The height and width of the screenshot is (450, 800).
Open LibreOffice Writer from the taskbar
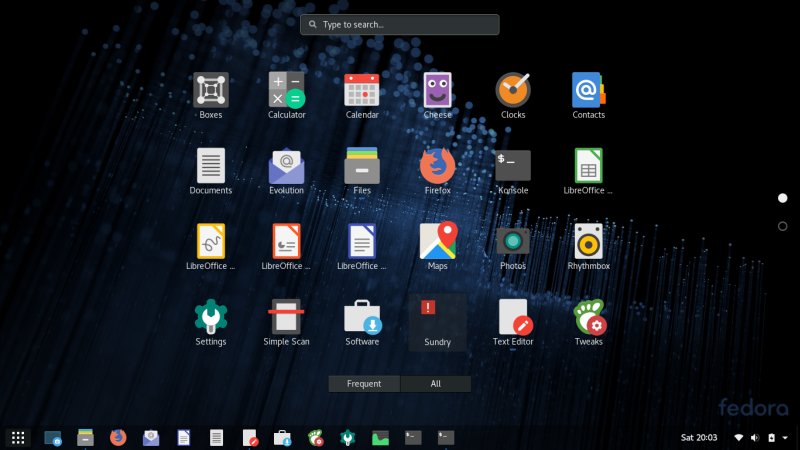pyautogui.click(x=184, y=438)
